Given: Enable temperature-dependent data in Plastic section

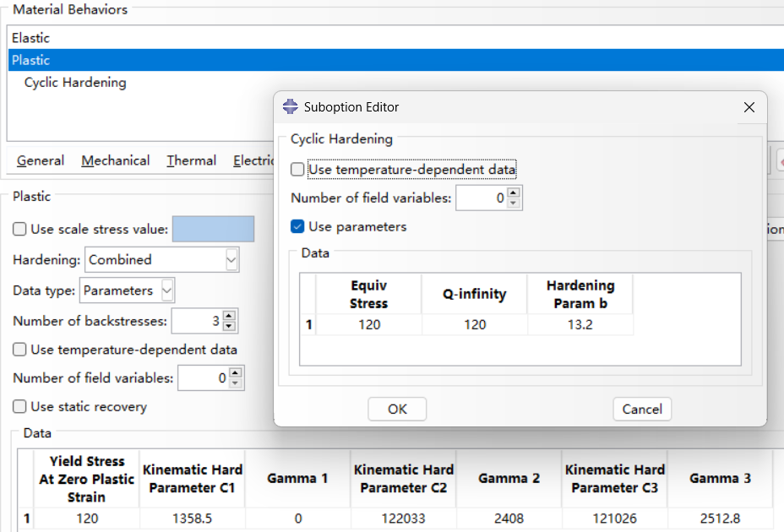Looking at the screenshot, I should [19, 350].
